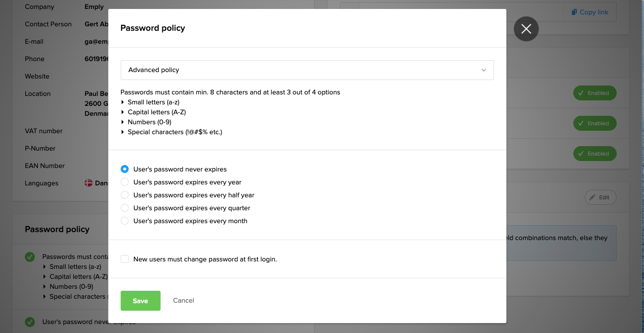Click green checkmark beside background Password policy
This screenshot has width=644, height=333.
click(x=30, y=257)
